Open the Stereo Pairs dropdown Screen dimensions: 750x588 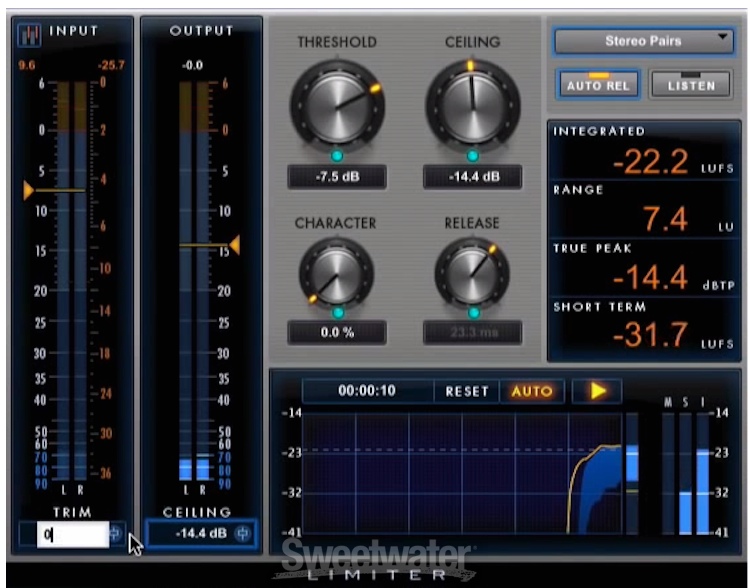pos(643,41)
